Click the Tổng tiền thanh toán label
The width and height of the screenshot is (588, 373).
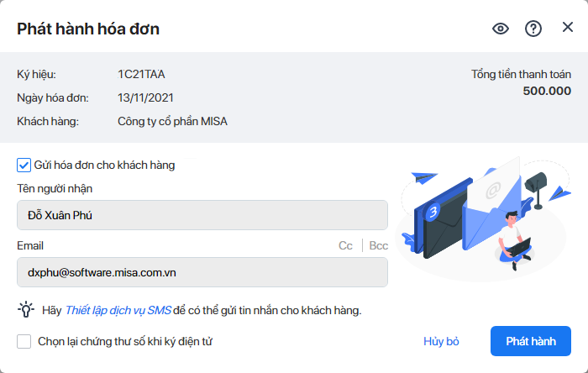521,75
